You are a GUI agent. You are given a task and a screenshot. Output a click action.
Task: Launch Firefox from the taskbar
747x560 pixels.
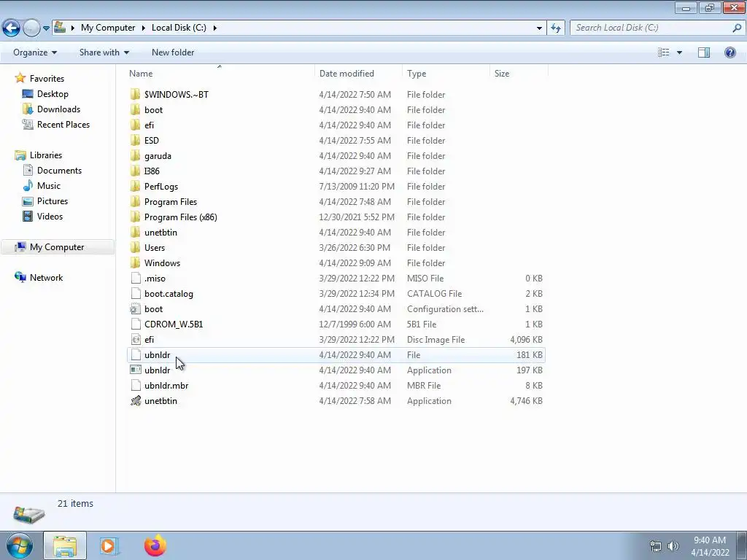coord(155,545)
